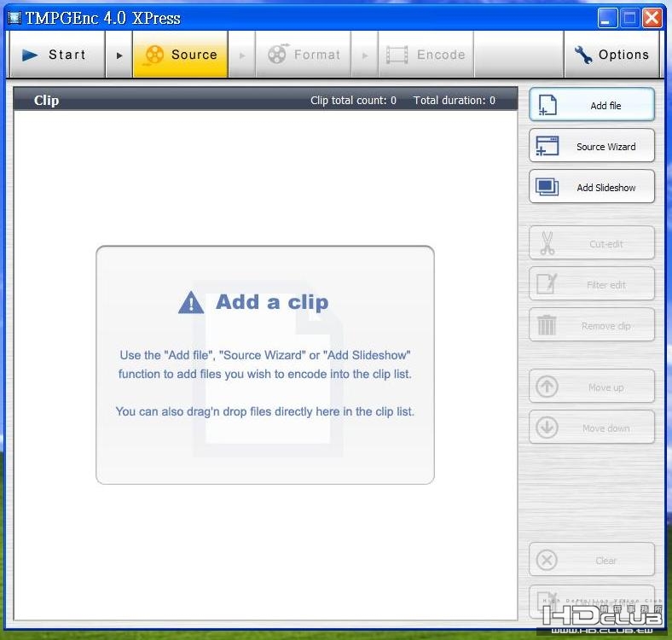The height and width of the screenshot is (640, 672).
Task: Click the arrow between Start and Source
Action: (119, 55)
